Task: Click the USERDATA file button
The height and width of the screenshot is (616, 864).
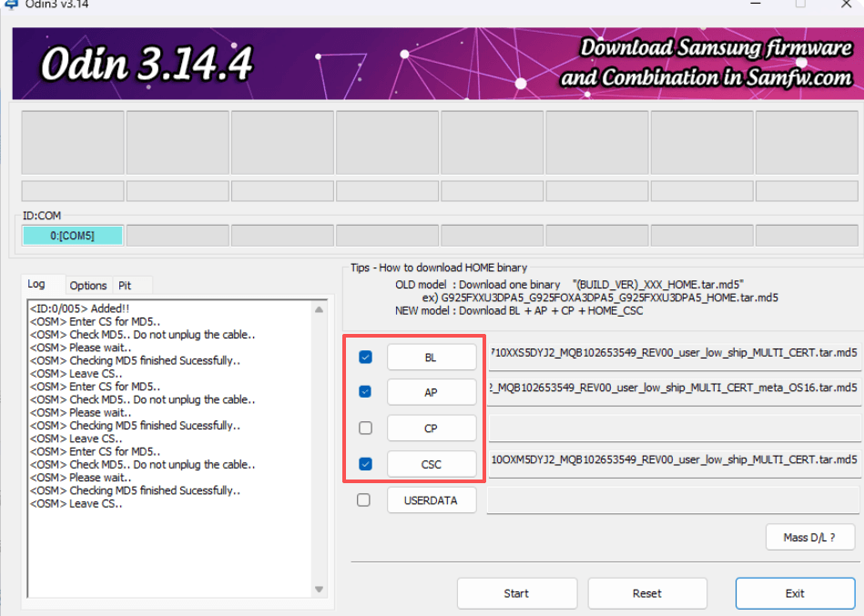Action: click(432, 500)
